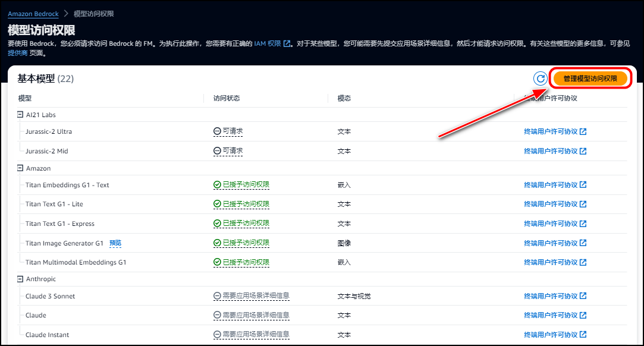Select the Titan Text G1 - Express name
The image size is (644, 346).
click(x=60, y=224)
